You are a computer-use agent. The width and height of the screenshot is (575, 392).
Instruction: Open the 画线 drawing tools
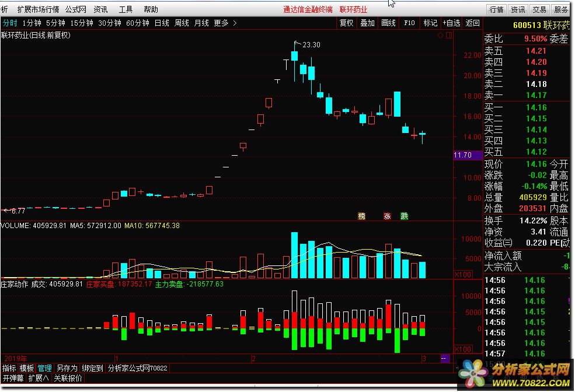388,23
